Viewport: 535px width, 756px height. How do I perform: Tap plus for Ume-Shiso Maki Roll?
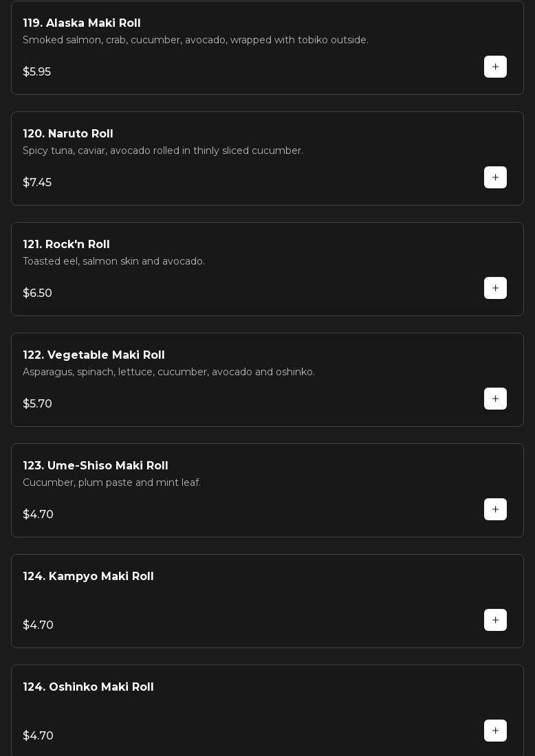[x=495, y=509]
